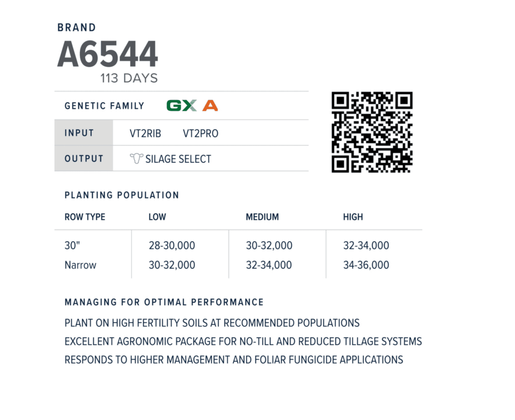Select the 34-36,000 narrow high cell
Screen dimensions: 515x420
366,265
